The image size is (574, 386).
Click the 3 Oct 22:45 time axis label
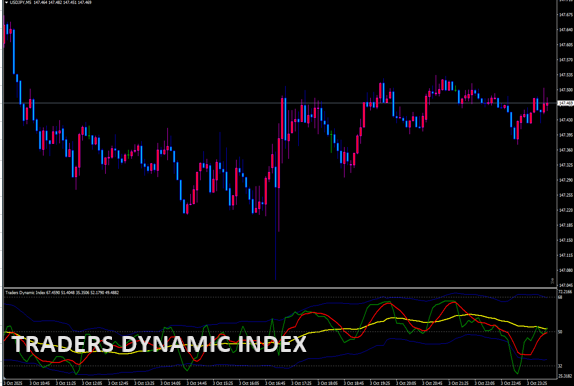click(511, 383)
